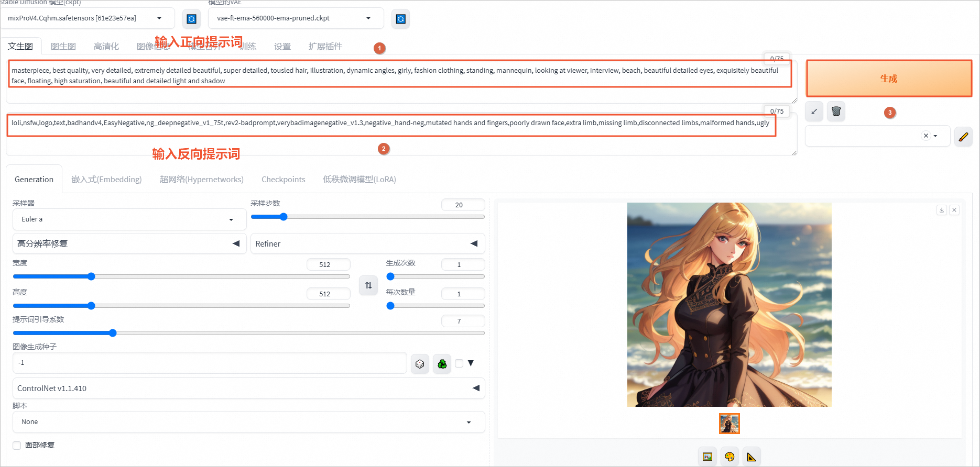Open the Hypernetworks sub-tab
Viewport: 980px width, 467px height.
click(x=202, y=179)
